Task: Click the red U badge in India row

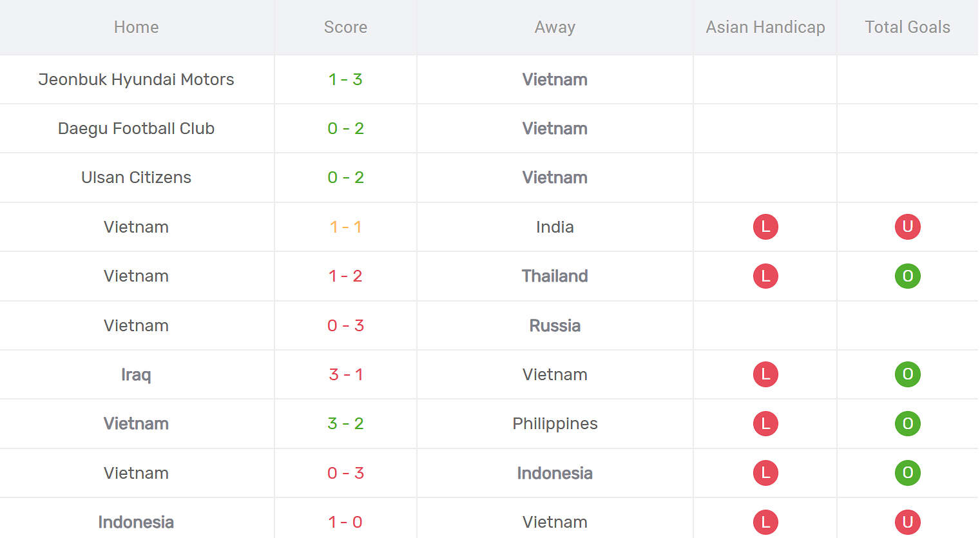Action: tap(907, 227)
